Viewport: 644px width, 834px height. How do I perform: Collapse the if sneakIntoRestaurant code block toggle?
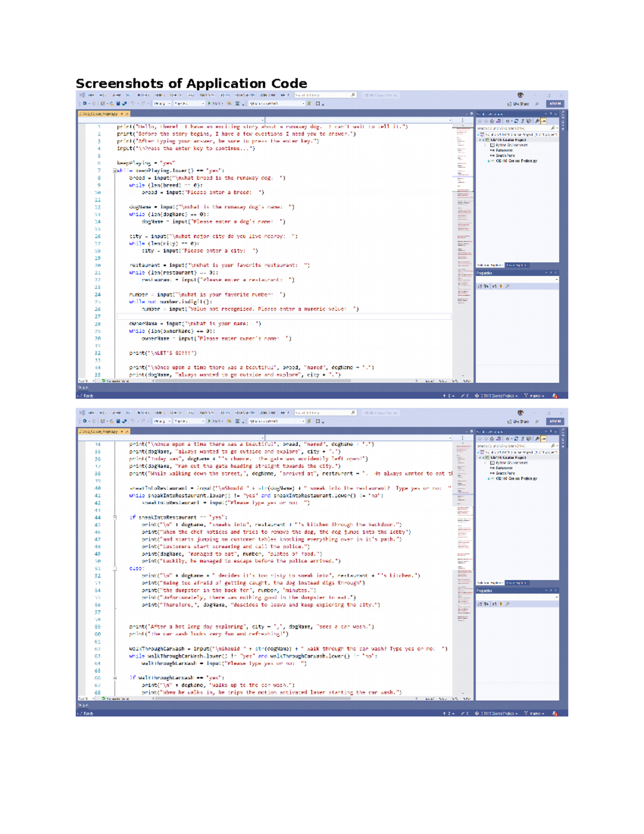(115, 517)
